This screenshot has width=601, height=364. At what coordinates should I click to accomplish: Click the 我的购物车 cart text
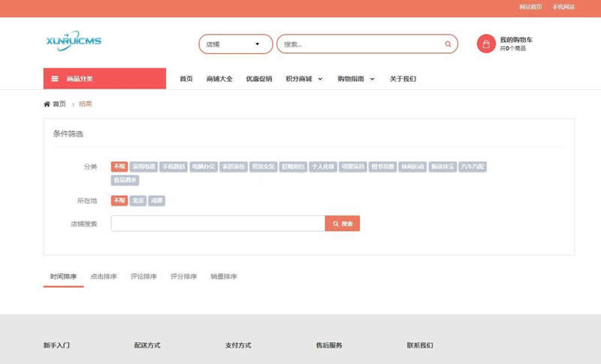(x=516, y=40)
